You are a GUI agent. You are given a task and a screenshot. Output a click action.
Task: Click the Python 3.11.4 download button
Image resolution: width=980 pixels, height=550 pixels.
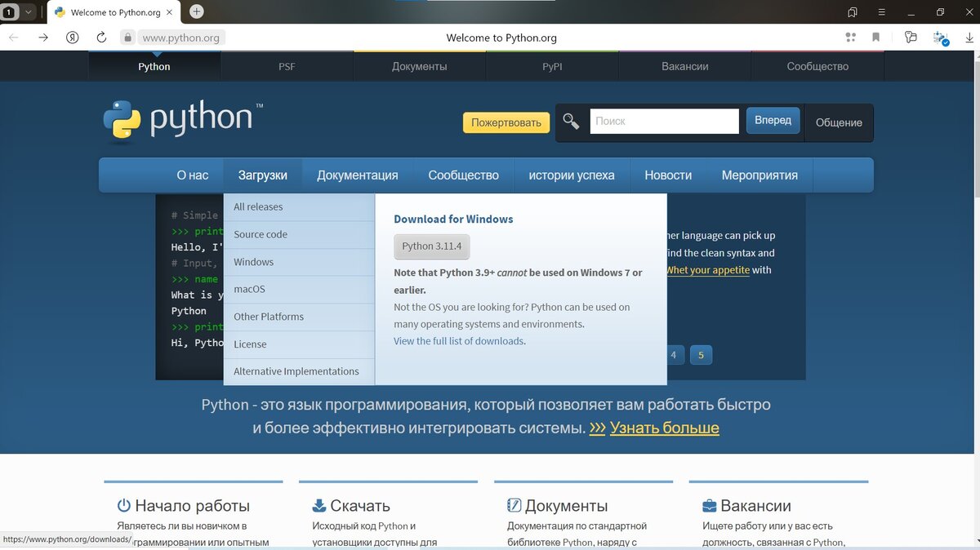coord(432,246)
